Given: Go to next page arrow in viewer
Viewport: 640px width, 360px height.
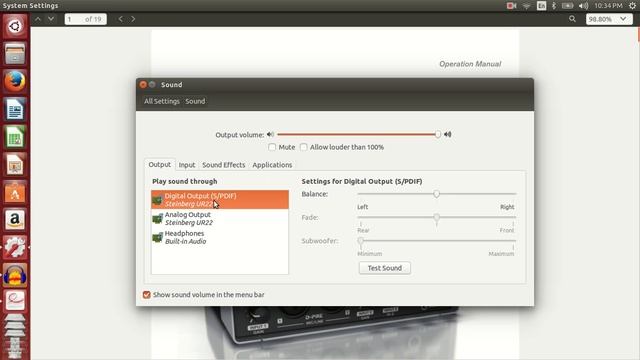Looking at the screenshot, I should (51, 19).
